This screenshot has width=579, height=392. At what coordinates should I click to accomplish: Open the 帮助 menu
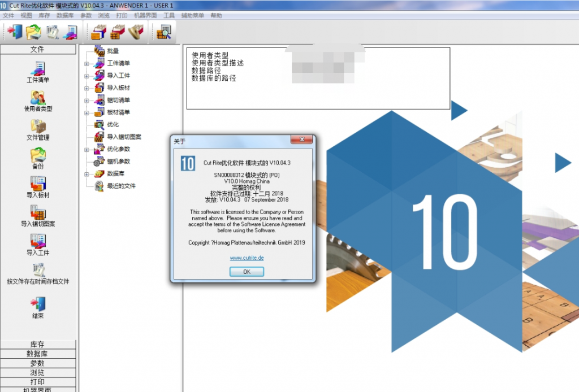216,16
